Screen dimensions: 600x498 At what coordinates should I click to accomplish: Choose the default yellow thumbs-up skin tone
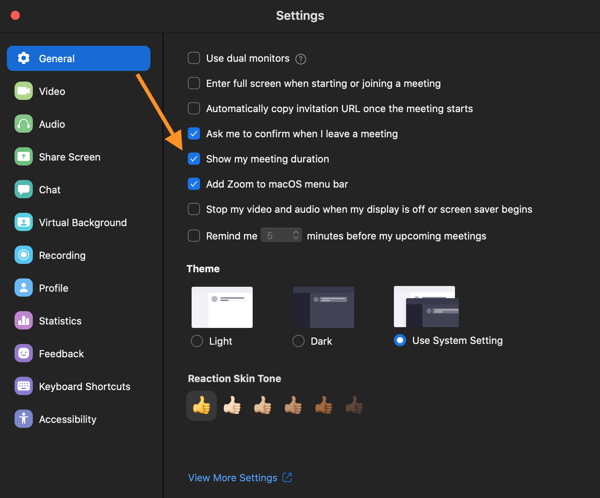(x=202, y=405)
